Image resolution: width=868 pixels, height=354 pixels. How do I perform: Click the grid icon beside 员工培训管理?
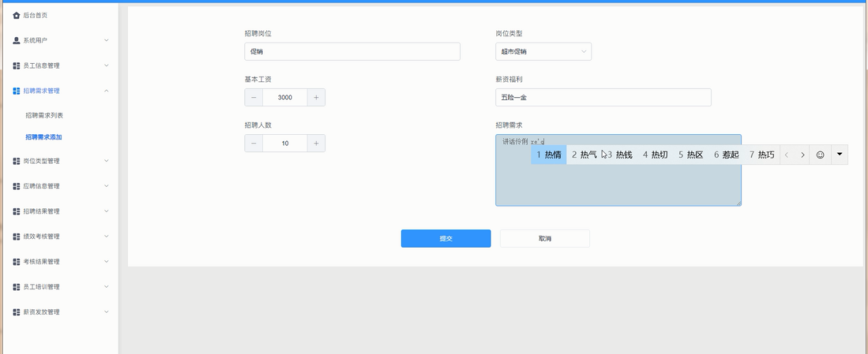[x=17, y=287]
